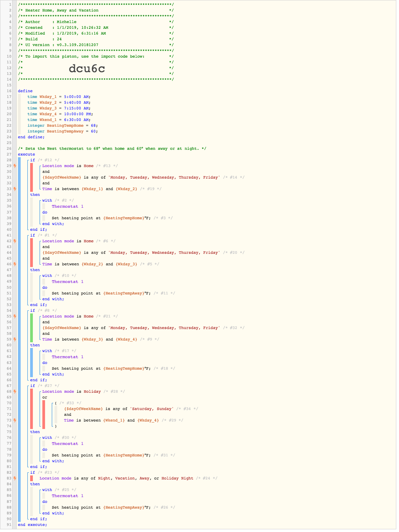This screenshot has height=532, width=399.
Task: Click the Created date header line
Action: [x=96, y=27]
